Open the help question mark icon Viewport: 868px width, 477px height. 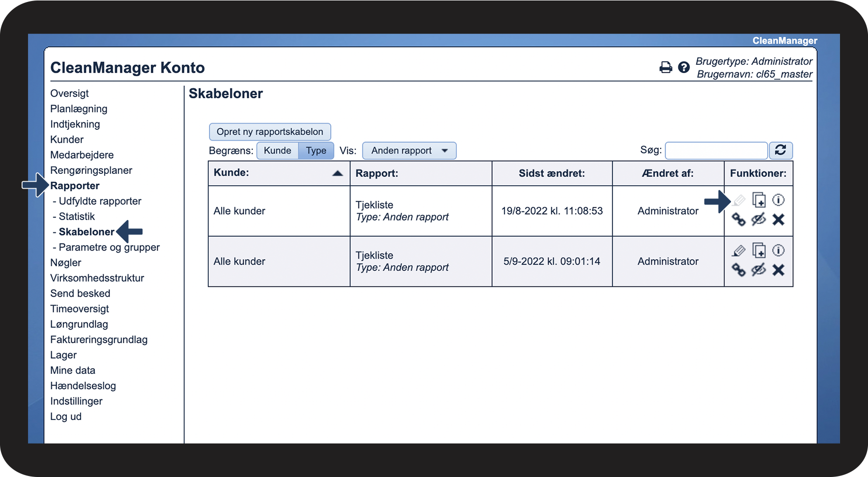[x=684, y=67]
